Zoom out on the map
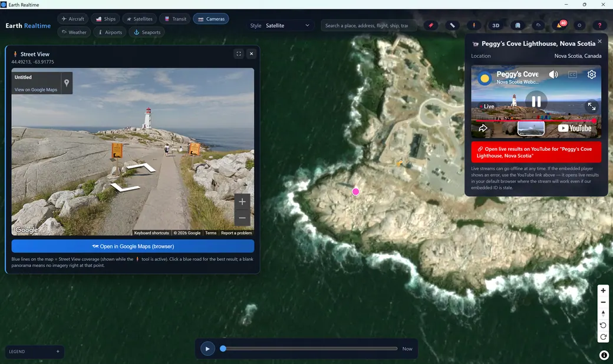The width and height of the screenshot is (613, 364). 603,302
